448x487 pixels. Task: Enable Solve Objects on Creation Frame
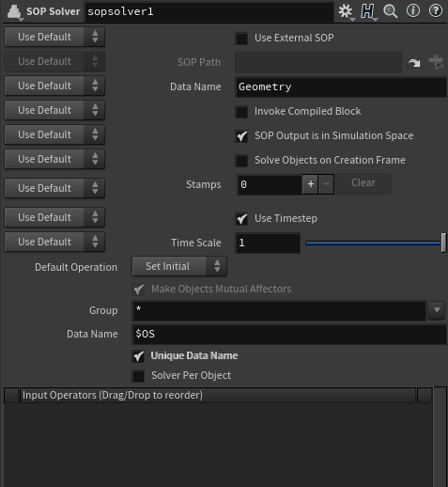pos(241,161)
